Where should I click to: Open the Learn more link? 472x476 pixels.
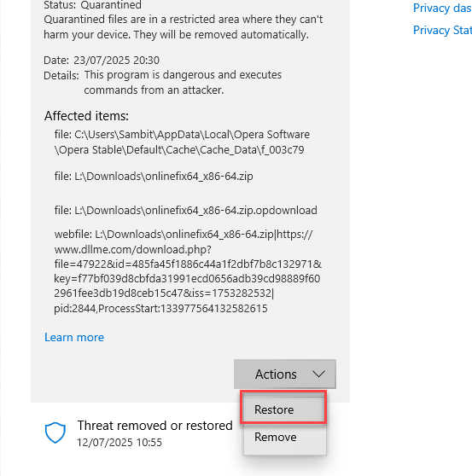pyautogui.click(x=74, y=337)
